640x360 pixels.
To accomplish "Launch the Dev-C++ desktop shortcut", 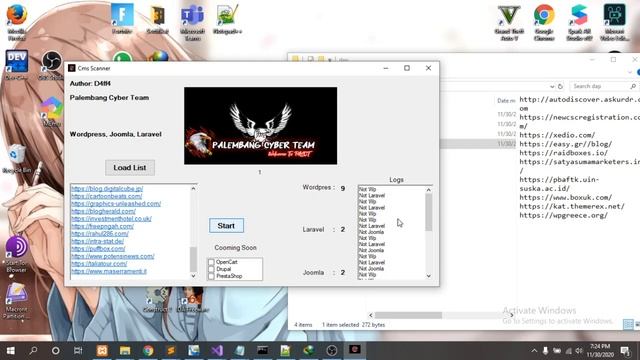I will pos(16,64).
